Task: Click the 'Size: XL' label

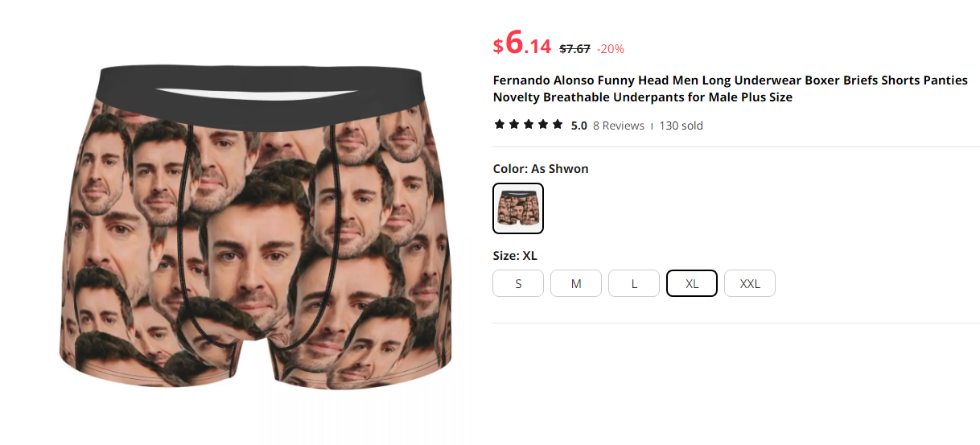Action: [x=515, y=256]
